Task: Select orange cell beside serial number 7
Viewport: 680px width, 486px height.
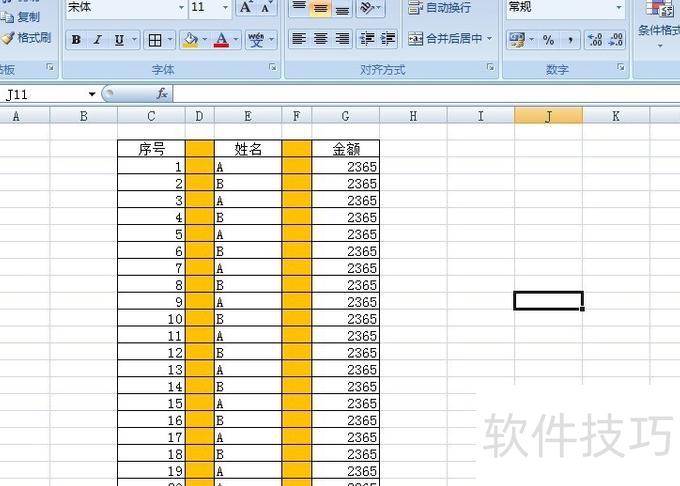Action: pos(199,267)
